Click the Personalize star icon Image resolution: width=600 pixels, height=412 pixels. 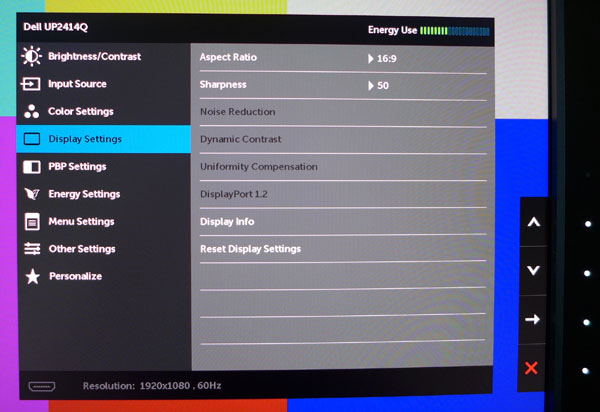pyautogui.click(x=33, y=276)
